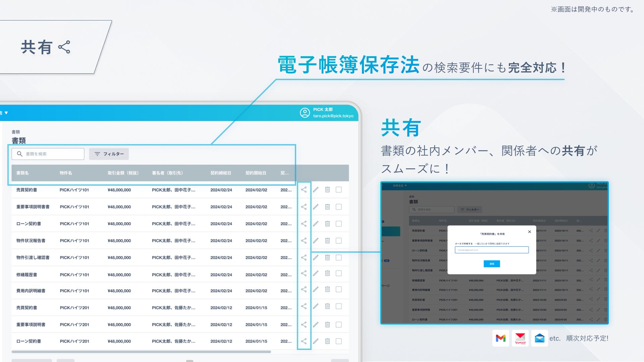Open the PICK 太郎 user account icon
Image resolution: width=644 pixels, height=362 pixels.
[305, 113]
